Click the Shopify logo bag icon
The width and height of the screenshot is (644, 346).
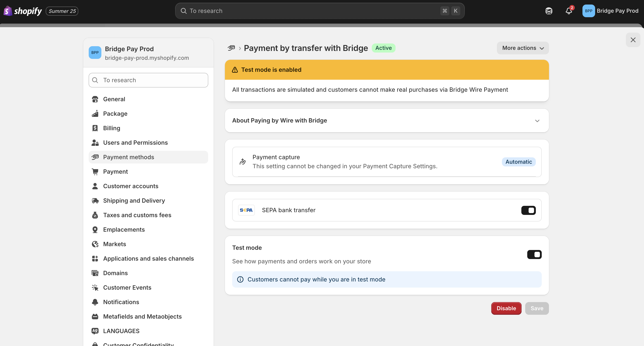(x=8, y=11)
